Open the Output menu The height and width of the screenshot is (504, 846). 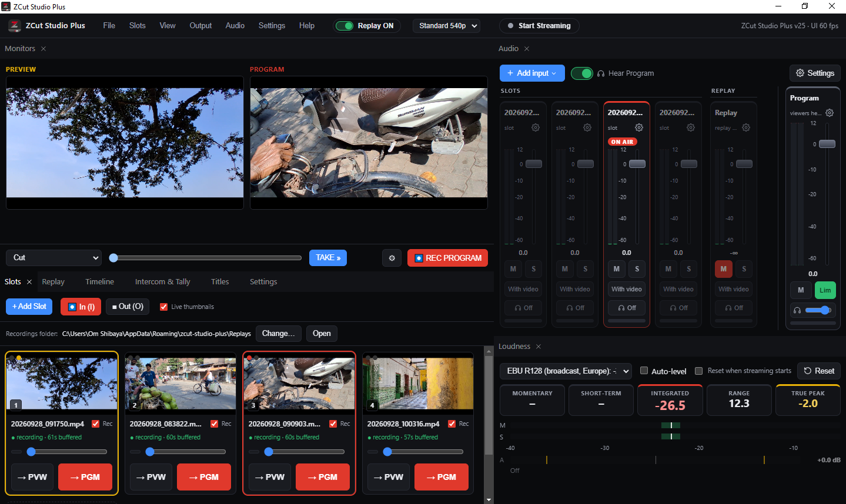click(200, 26)
